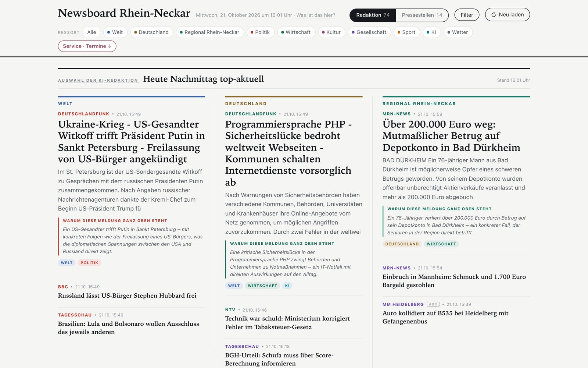Open the Newsboard Rhein-Neckar title

(124, 13)
